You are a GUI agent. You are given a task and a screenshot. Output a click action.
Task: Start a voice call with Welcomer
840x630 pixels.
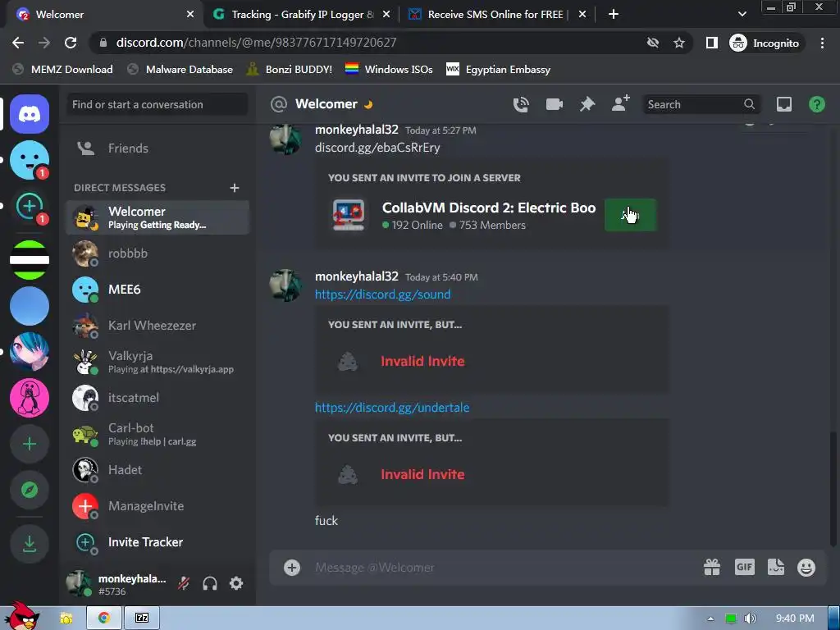(x=521, y=104)
